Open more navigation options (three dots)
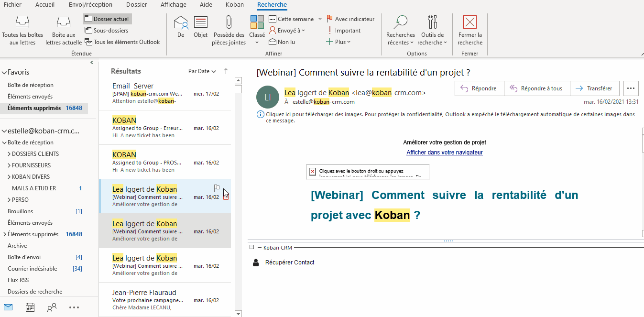 [x=74, y=307]
